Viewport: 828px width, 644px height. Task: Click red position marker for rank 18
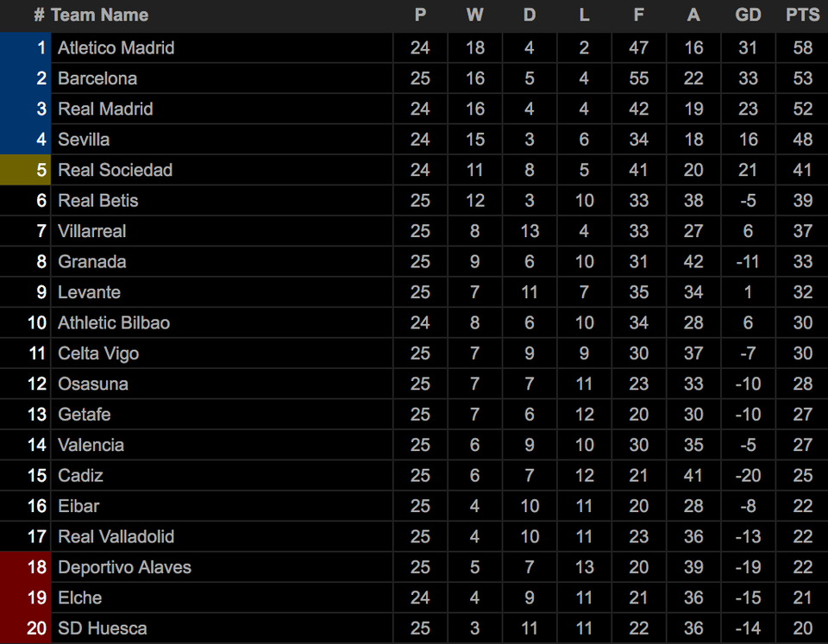coord(25,567)
